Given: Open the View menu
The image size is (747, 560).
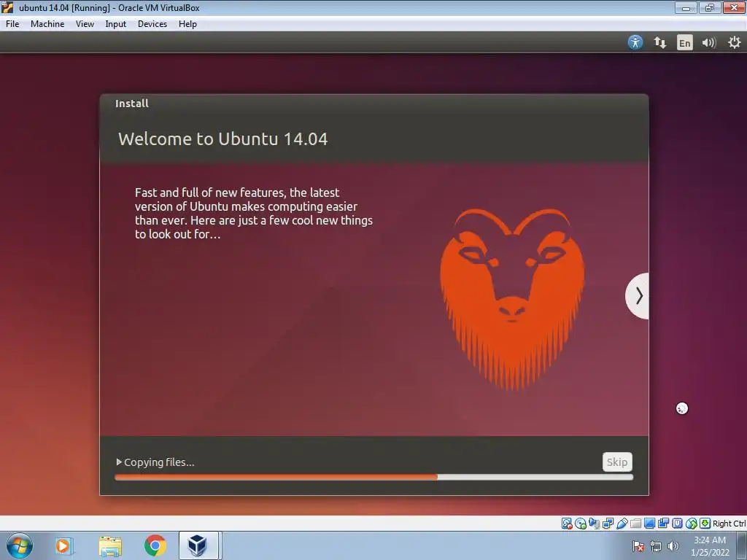Looking at the screenshot, I should pos(85,24).
